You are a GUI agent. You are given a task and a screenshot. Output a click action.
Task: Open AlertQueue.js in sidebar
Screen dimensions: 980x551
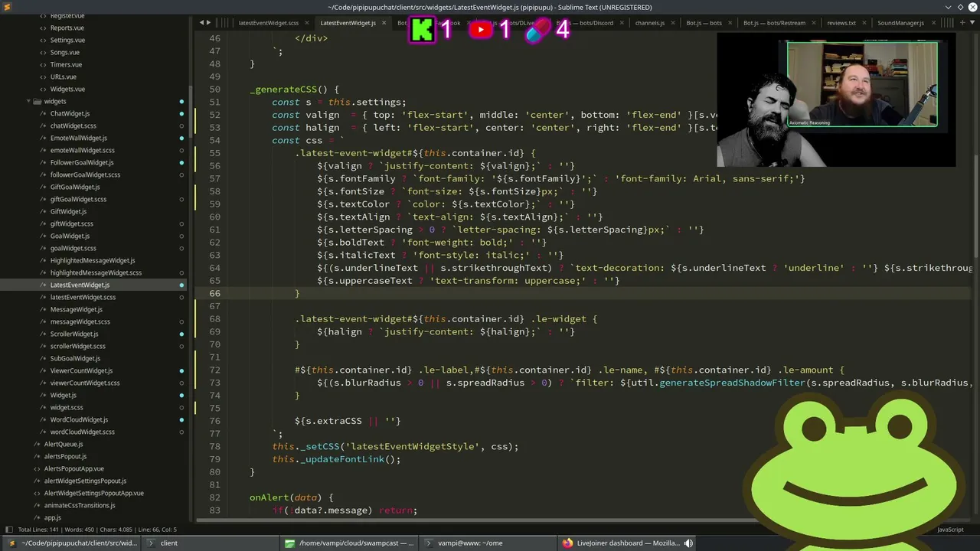(x=63, y=444)
